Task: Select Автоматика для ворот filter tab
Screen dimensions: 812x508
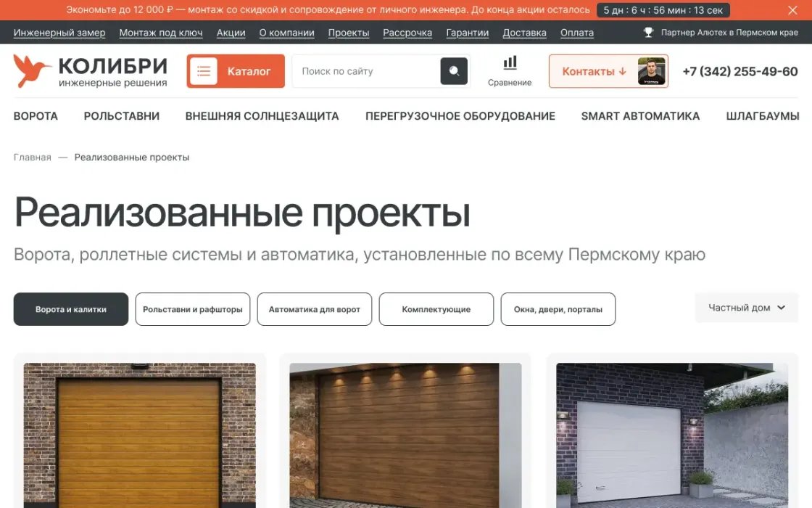Action: 315,309
